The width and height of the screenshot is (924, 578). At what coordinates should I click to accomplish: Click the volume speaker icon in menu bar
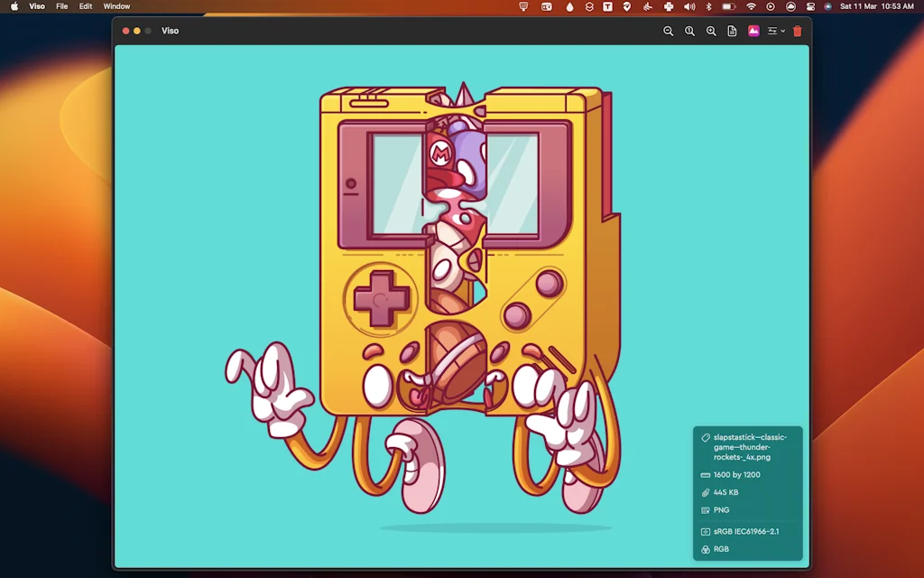(x=689, y=6)
